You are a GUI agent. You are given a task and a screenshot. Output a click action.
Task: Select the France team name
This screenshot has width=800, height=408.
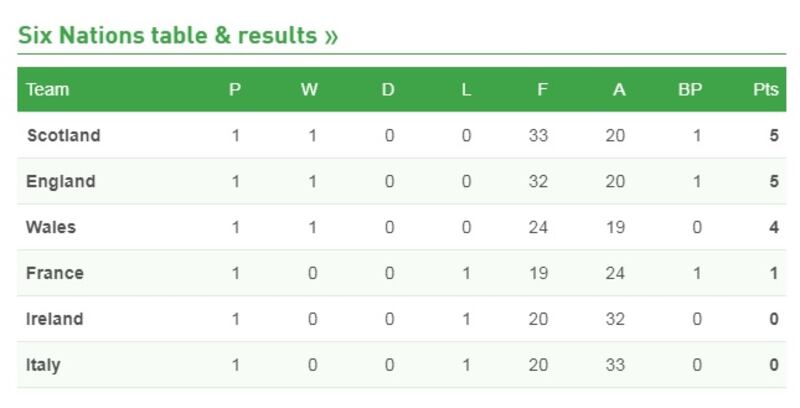55,274
